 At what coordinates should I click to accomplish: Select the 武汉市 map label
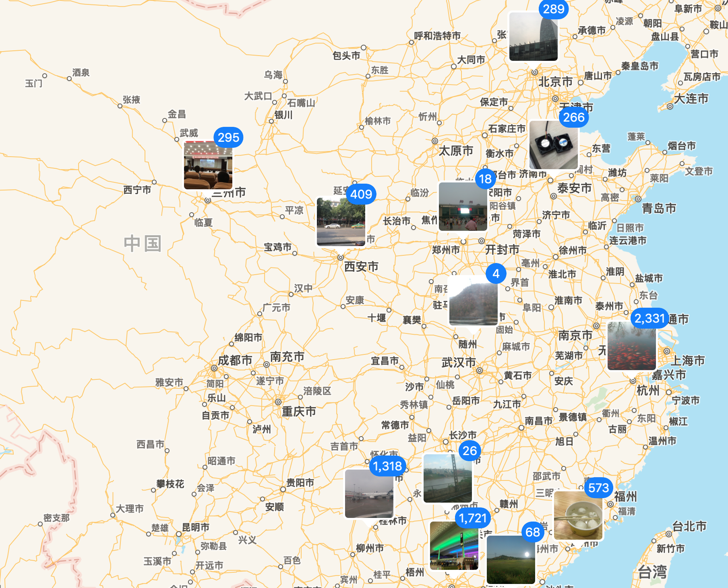tap(459, 362)
